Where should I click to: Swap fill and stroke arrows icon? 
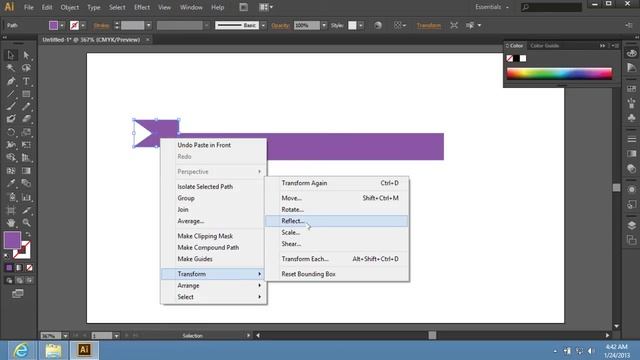(28, 235)
